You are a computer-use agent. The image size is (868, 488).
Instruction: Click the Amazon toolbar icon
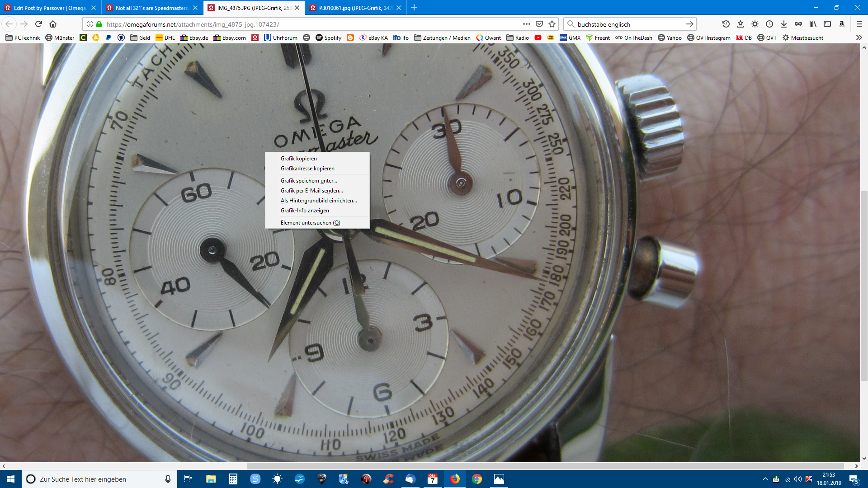click(x=842, y=24)
